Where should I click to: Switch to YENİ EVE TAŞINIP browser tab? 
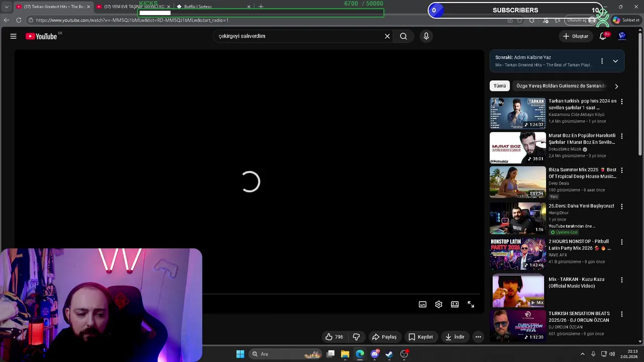tap(133, 7)
